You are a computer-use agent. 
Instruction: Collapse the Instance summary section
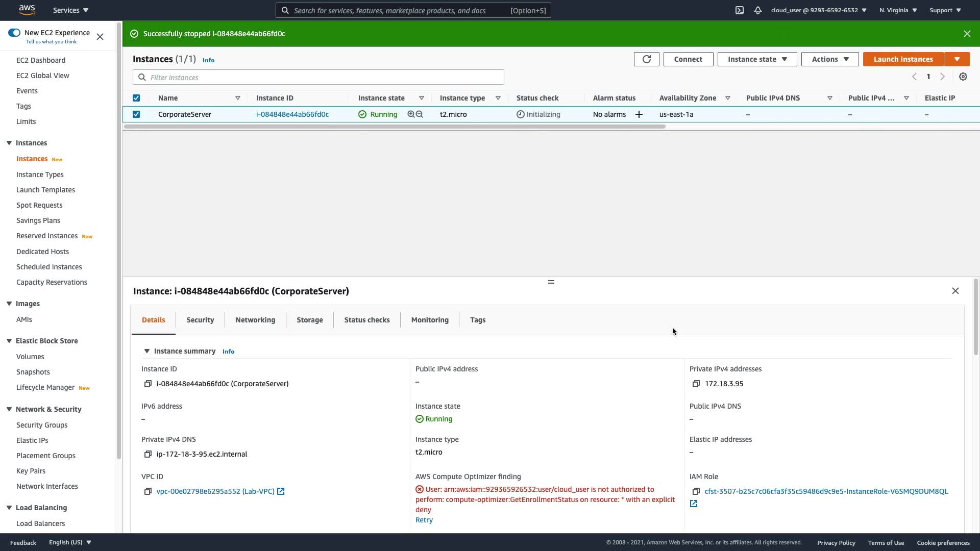147,351
